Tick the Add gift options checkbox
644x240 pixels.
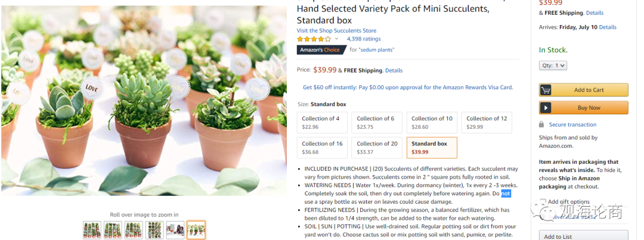[543, 202]
